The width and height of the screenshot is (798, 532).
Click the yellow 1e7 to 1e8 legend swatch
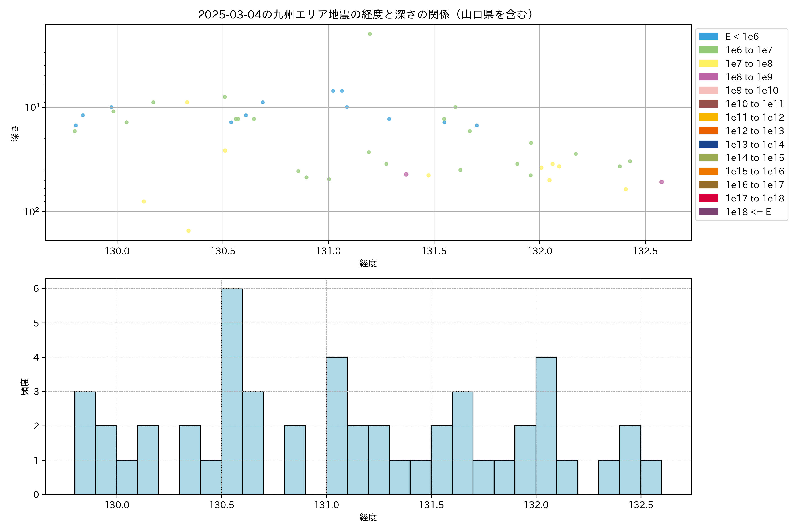(x=708, y=63)
